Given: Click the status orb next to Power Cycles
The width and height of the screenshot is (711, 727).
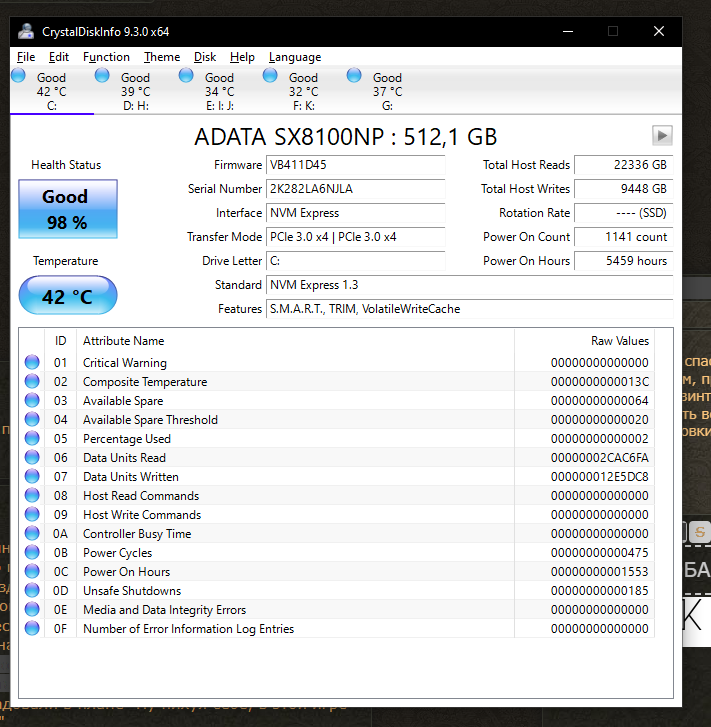Looking at the screenshot, I should tap(32, 553).
